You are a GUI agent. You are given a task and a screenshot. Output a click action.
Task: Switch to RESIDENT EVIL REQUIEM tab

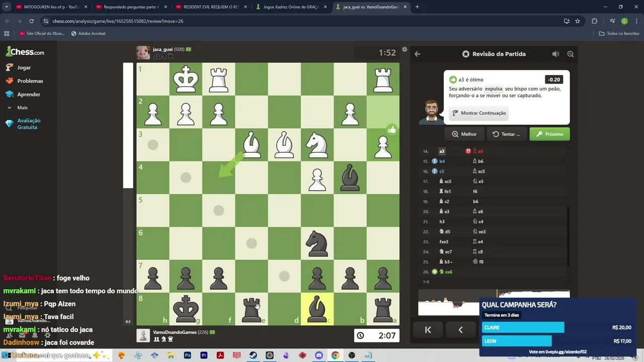[210, 7]
